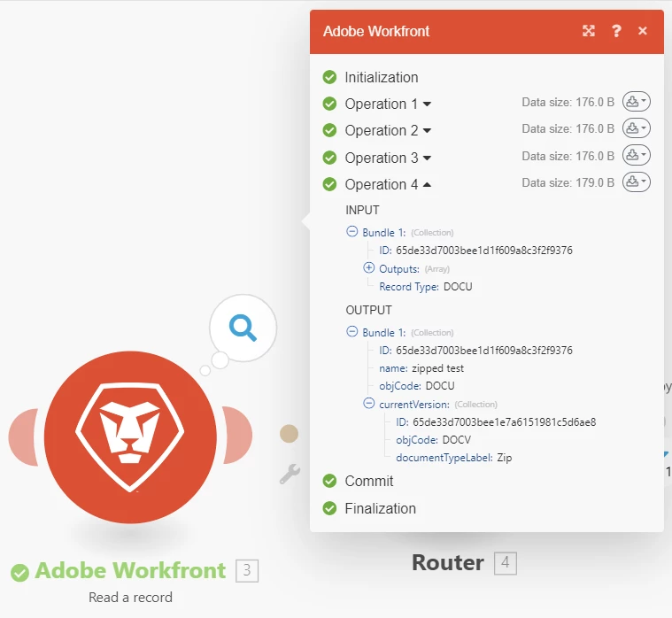
Task: Open download options for Operation 1
Action: click(637, 102)
